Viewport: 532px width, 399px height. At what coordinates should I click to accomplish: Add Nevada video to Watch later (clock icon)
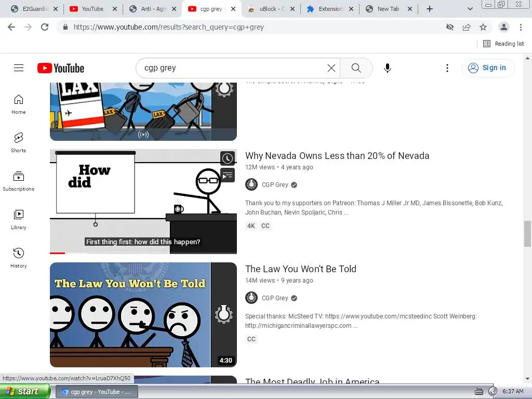pos(228,158)
